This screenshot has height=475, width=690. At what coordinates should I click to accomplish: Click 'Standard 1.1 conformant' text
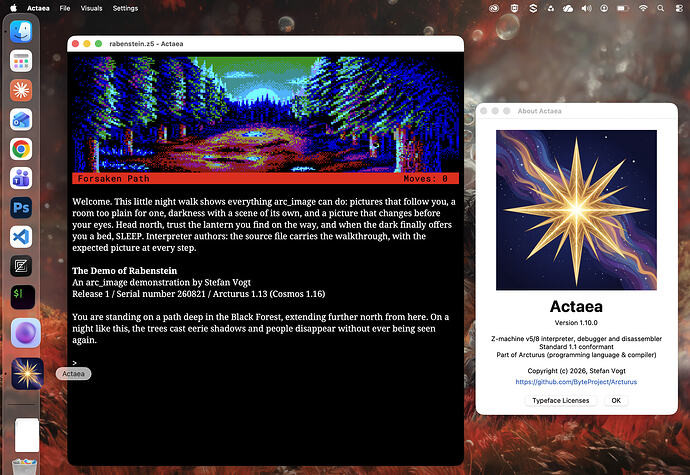pyautogui.click(x=576, y=346)
